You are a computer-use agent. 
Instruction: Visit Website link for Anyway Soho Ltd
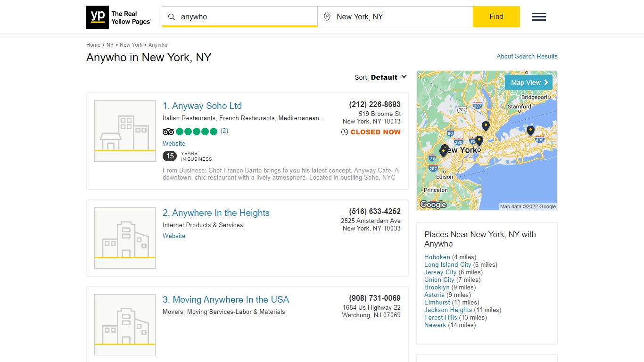click(174, 143)
